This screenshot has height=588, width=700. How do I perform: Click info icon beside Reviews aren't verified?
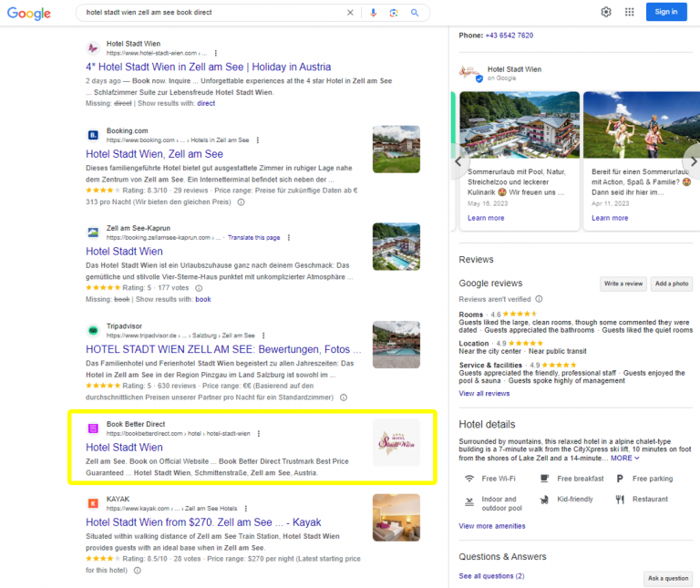click(539, 299)
